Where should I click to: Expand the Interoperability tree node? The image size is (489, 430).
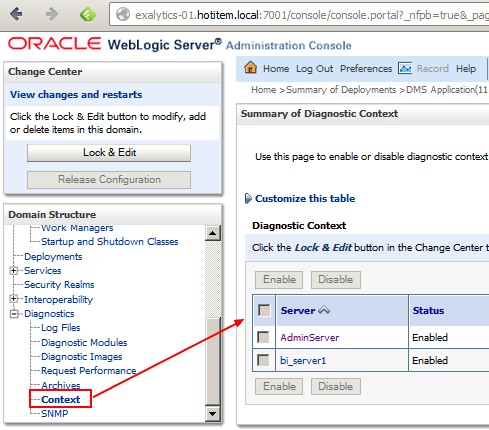(x=14, y=299)
